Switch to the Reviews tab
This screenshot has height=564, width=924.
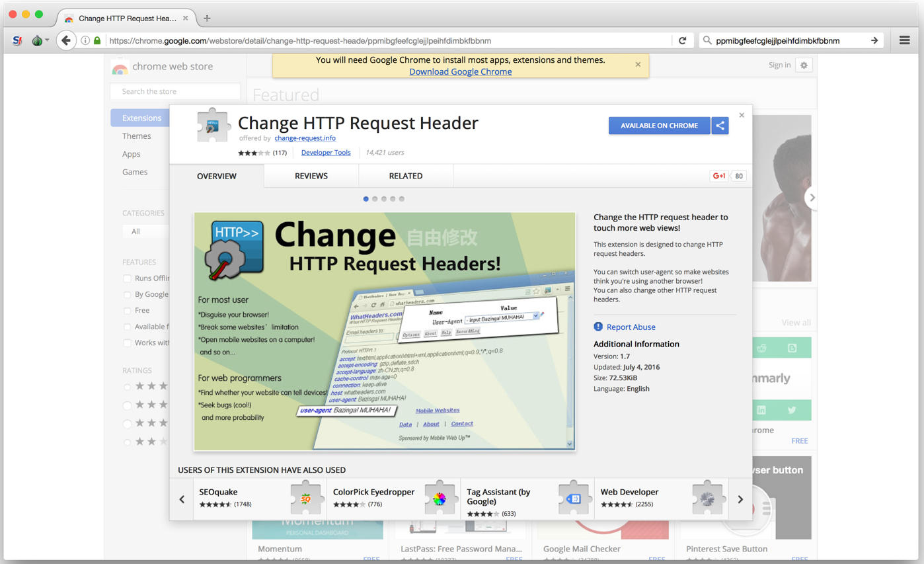click(311, 176)
